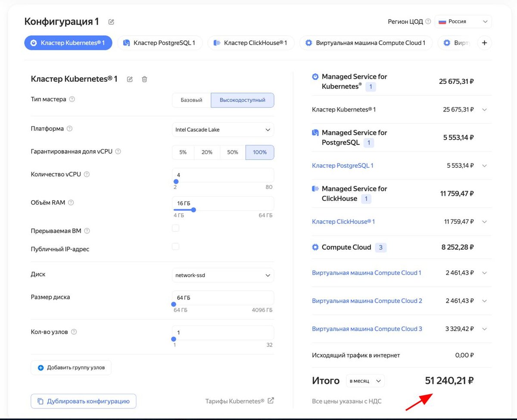Click Добавить группу узлов button

[x=71, y=367]
